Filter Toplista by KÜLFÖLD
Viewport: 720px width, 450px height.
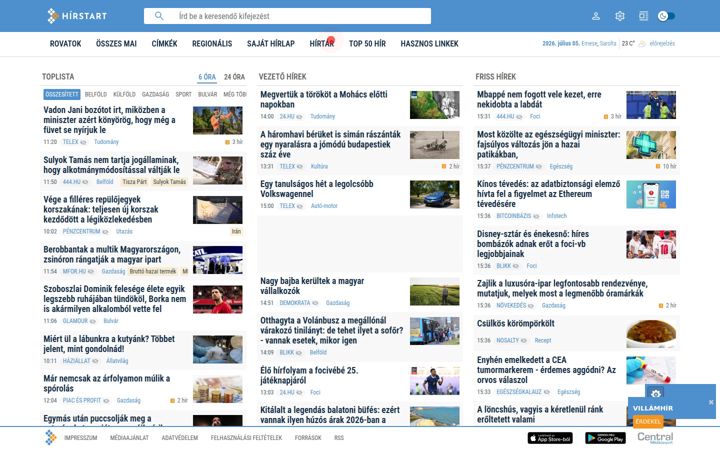tap(124, 94)
